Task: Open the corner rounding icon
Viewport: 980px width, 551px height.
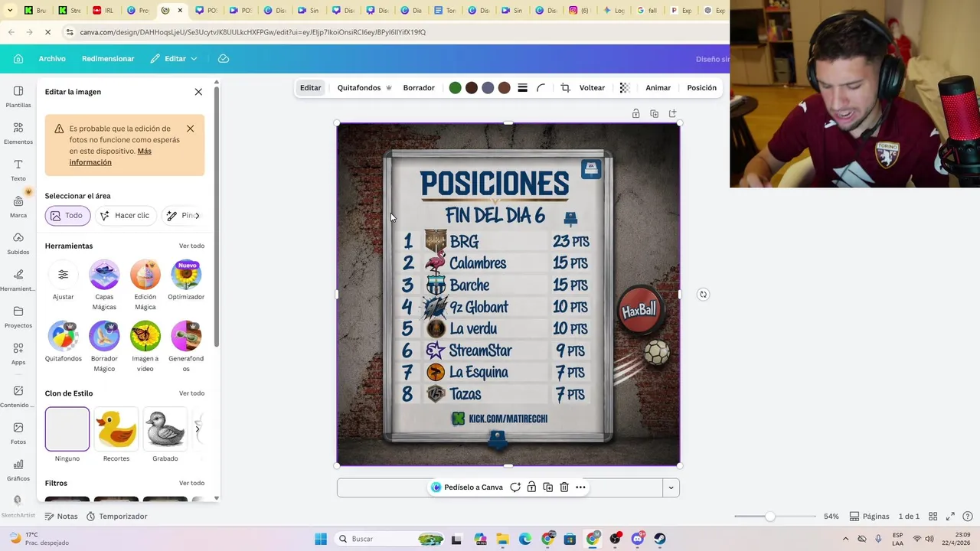Action: coord(541,88)
